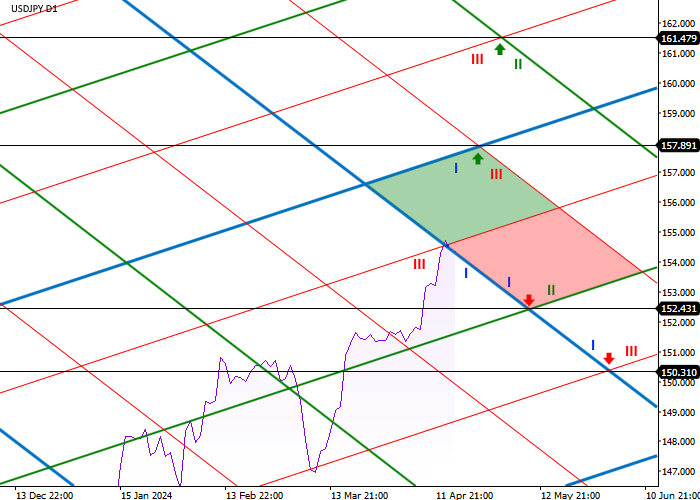The image size is (700, 500).
Task: Click the 13 Dec 22:00 date label
Action: 45,496
